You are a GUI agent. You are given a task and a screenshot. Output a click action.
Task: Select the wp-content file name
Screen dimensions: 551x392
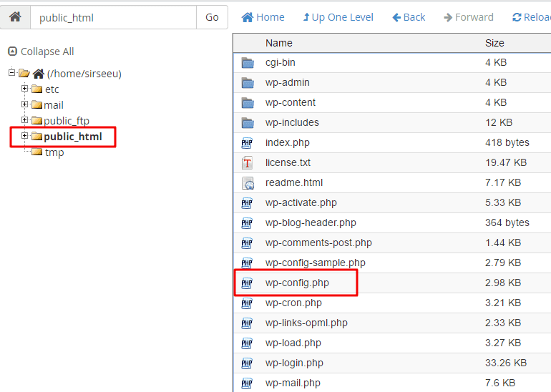[x=291, y=102]
